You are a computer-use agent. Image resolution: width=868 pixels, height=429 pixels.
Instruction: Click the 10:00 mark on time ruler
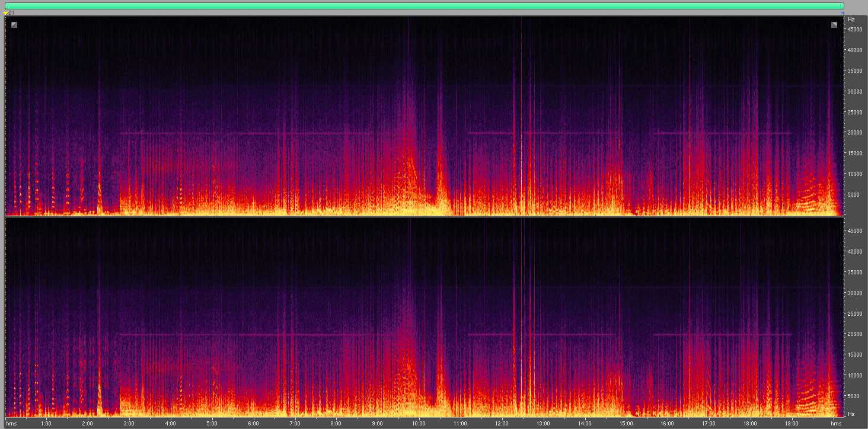click(x=419, y=424)
